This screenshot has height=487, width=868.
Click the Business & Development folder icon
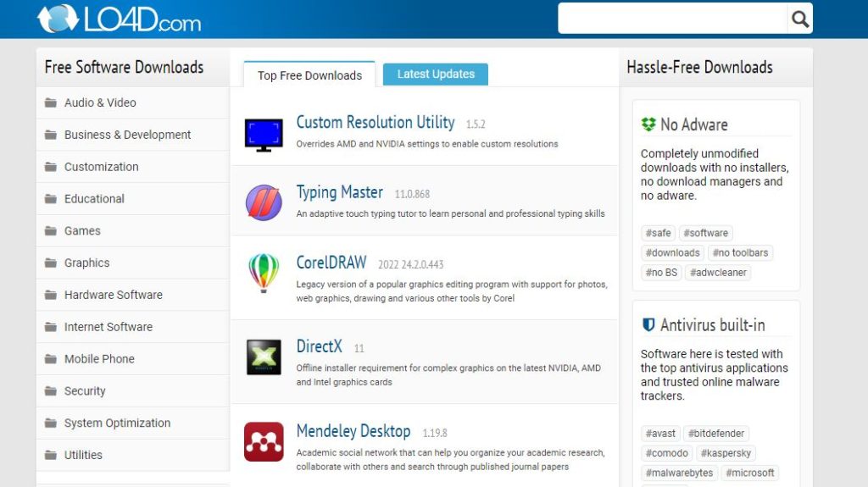pyautogui.click(x=51, y=135)
